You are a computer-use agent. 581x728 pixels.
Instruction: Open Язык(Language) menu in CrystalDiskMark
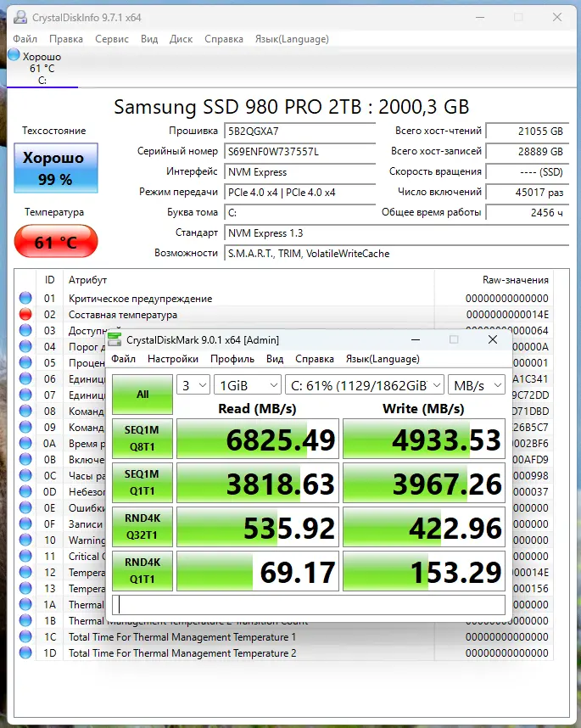[383, 359]
